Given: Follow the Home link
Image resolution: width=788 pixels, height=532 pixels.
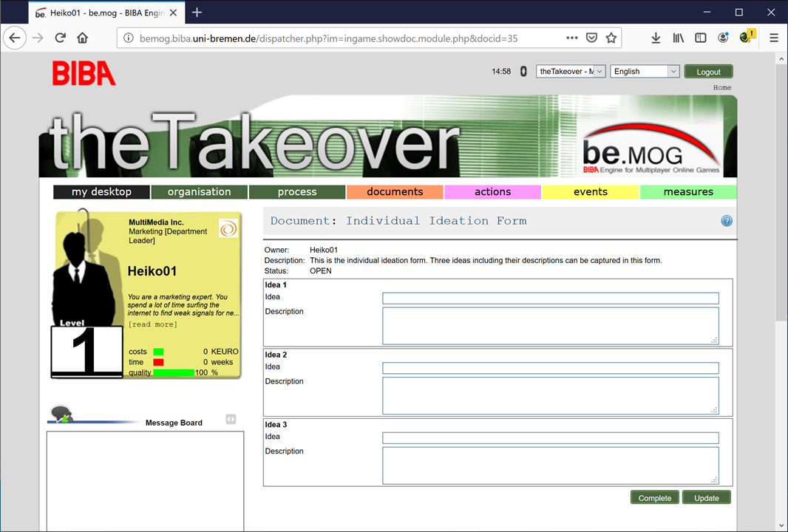Looking at the screenshot, I should [722, 87].
